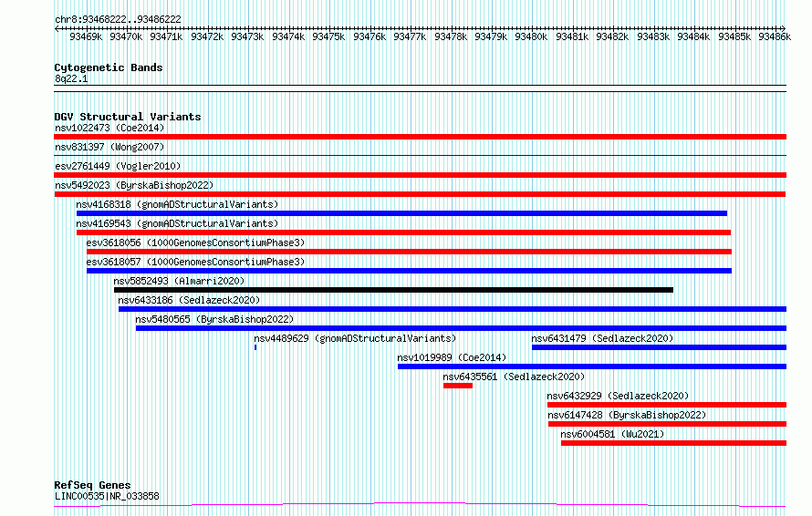The height and width of the screenshot is (516, 812).
Task: Select the esv2761449 red variant bar
Action: (420, 175)
